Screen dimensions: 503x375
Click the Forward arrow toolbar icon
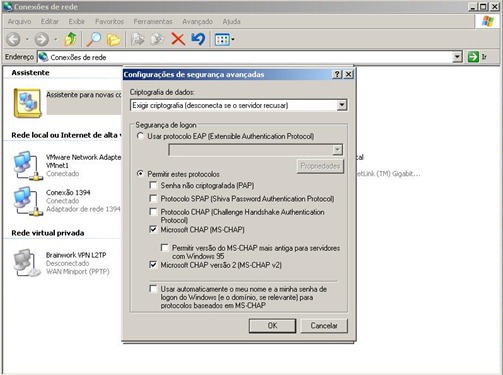(x=42, y=39)
